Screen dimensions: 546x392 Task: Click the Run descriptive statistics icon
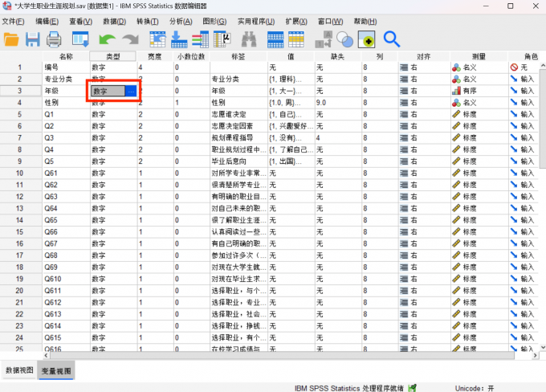[x=222, y=39]
